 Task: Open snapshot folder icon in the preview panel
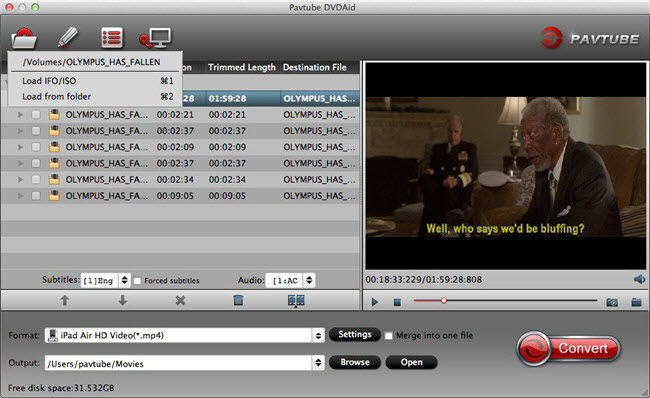click(x=637, y=302)
